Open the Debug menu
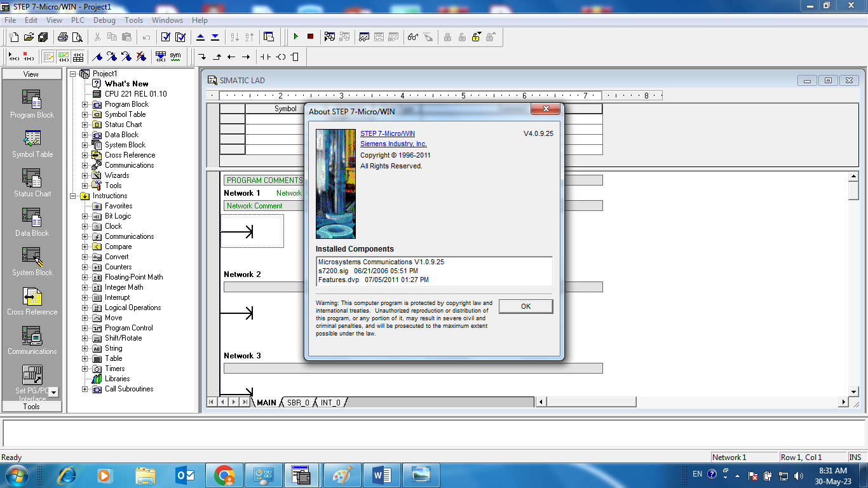Screen dimensions: 868x488 tap(105, 20)
